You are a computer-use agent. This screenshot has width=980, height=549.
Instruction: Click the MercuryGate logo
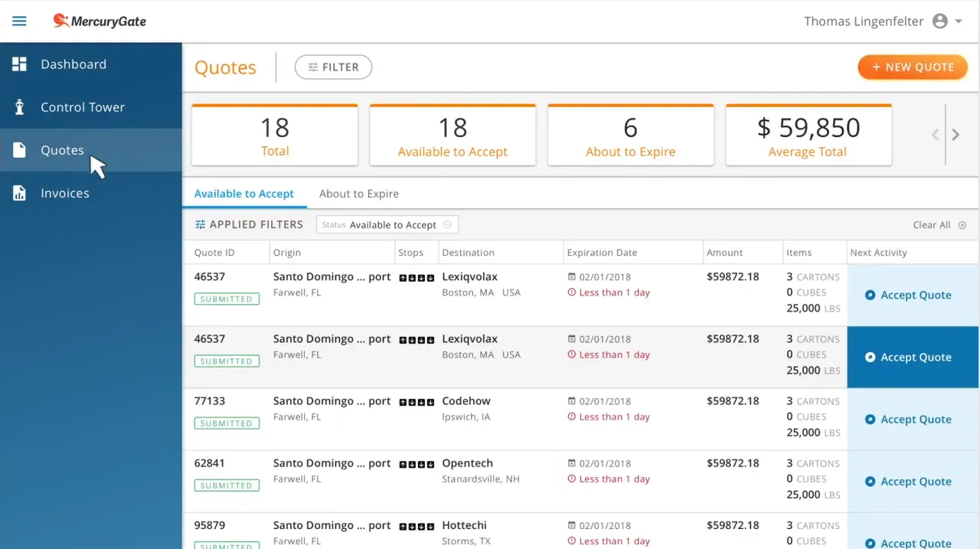pyautogui.click(x=100, y=21)
